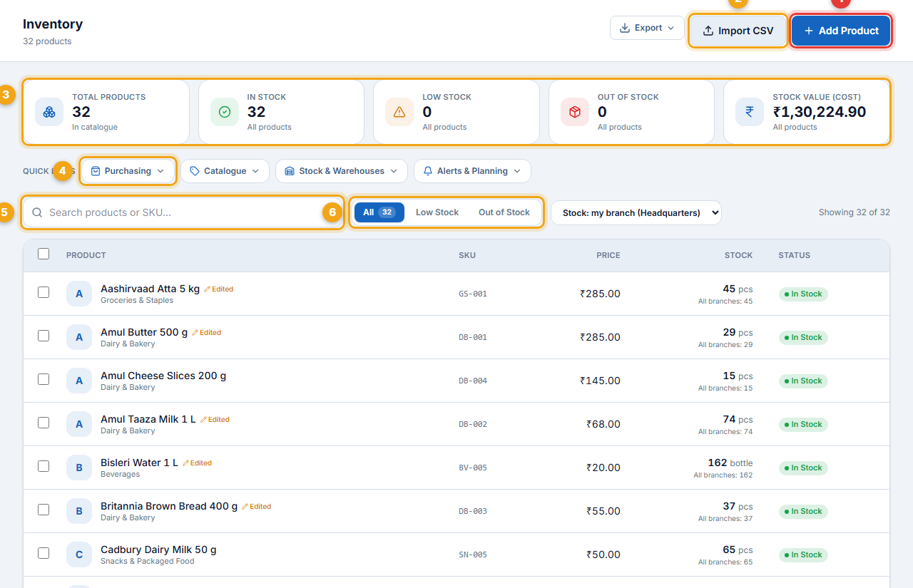The image size is (913, 588).
Task: Click the 'A' avatar beside Aashirvaad Atta
Action: click(79, 294)
